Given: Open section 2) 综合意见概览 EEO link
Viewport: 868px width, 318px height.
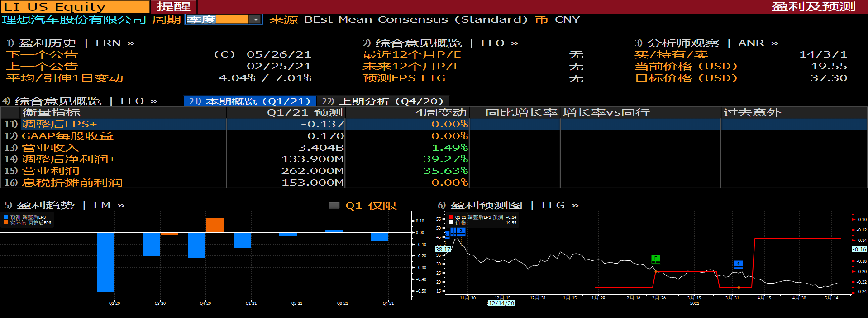Looking at the screenshot, I should coord(440,43).
